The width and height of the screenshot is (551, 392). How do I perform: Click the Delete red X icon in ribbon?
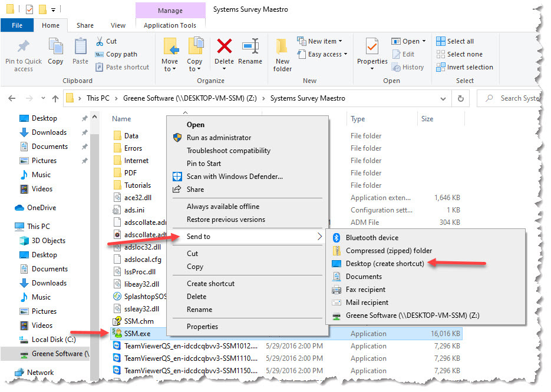coord(224,47)
